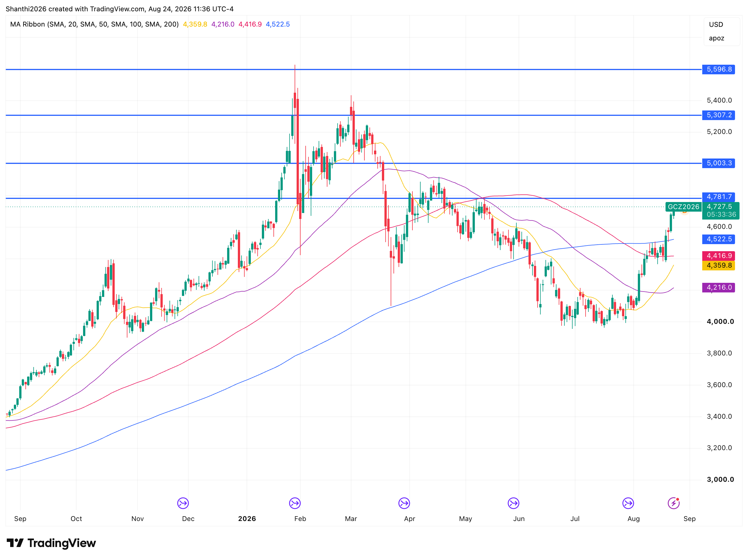Open the apoz unit selector
The width and height of the screenshot is (748, 560).
pyautogui.click(x=716, y=38)
